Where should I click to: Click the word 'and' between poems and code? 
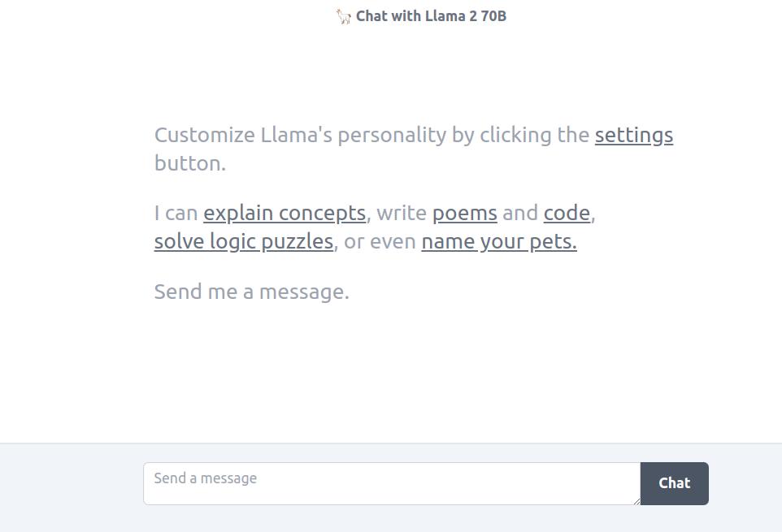tap(520, 213)
